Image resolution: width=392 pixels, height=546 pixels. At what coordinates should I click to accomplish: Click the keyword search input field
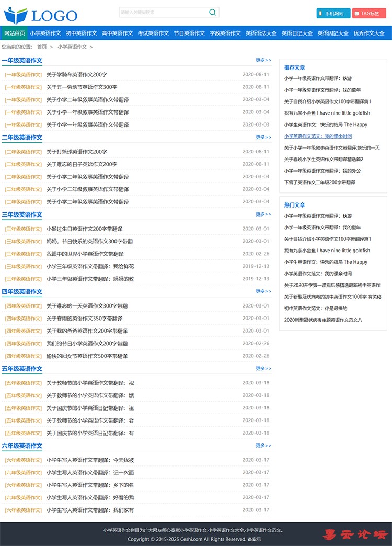pyautogui.click(x=163, y=12)
